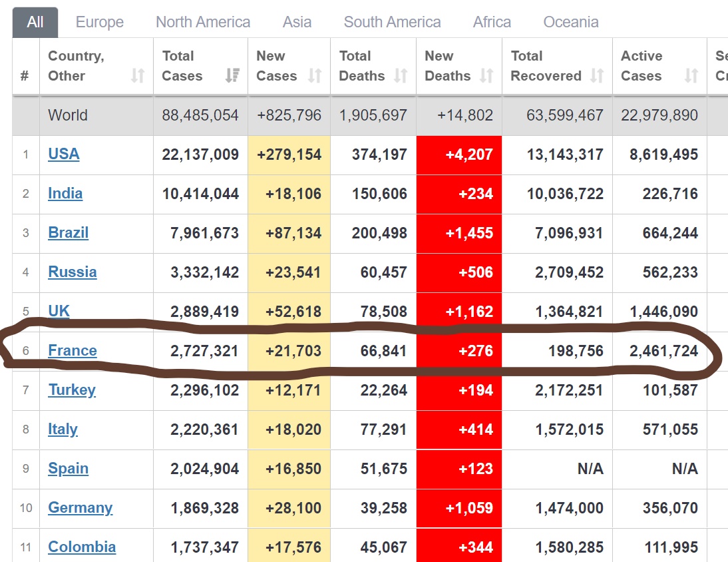Select France total recovered 198,756
The width and height of the screenshot is (728, 562).
(x=576, y=351)
